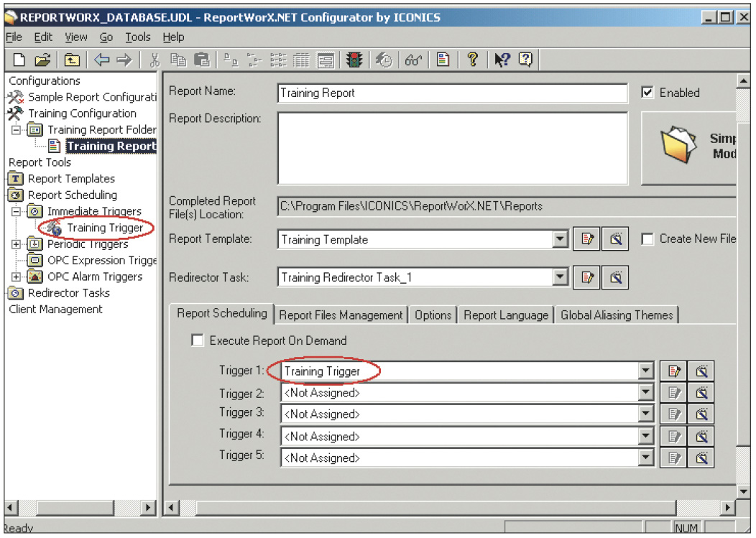Click the Report Name input field

click(453, 93)
